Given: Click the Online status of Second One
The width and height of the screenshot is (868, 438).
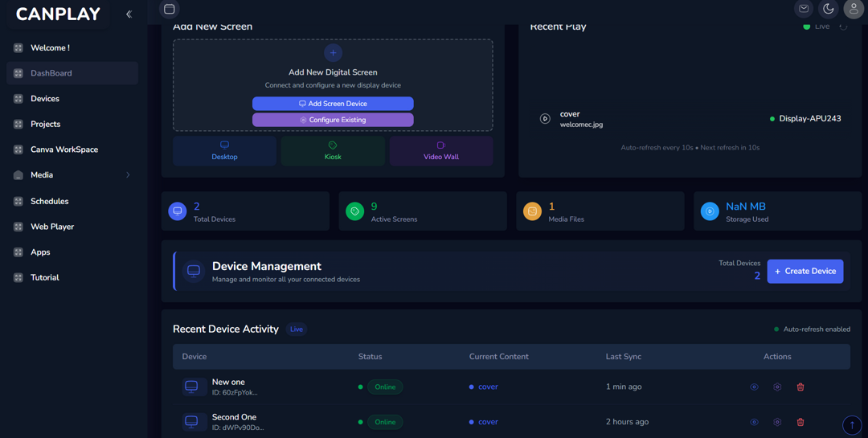Looking at the screenshot, I should click(385, 422).
